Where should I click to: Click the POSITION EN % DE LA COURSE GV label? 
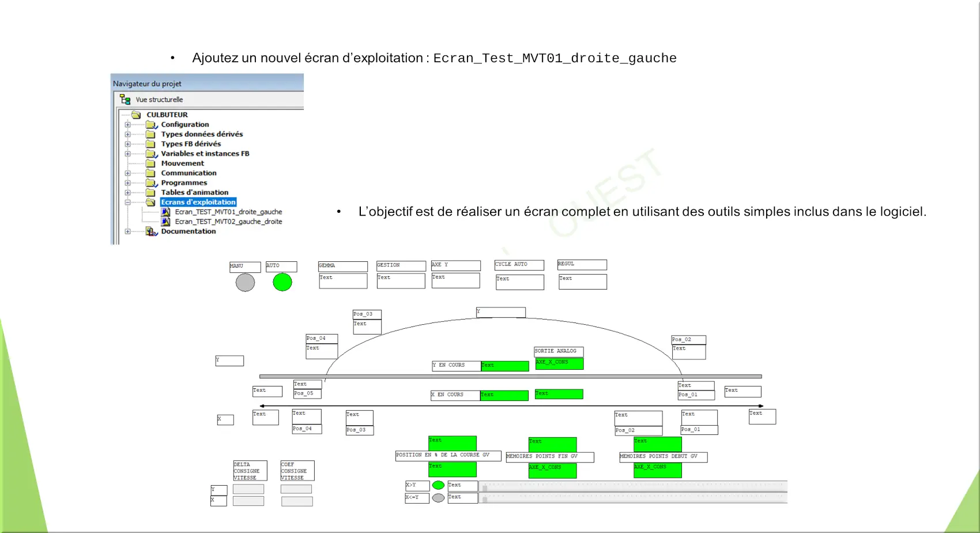click(x=448, y=456)
